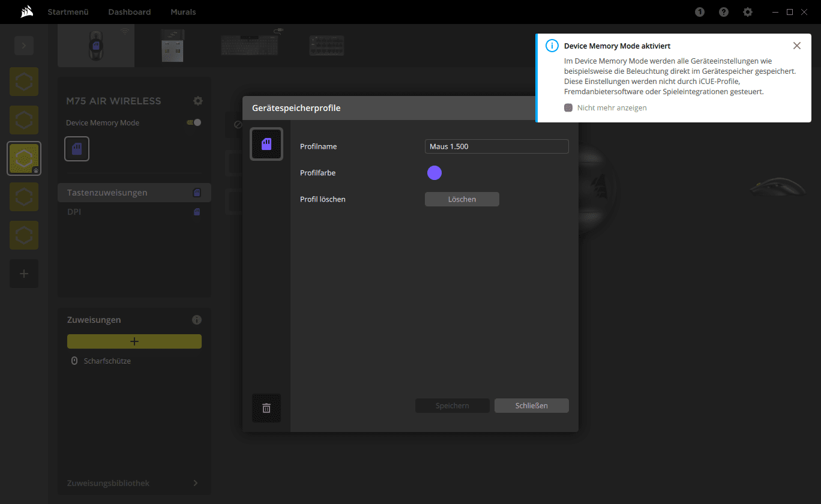Open the notifications badge showing 1
This screenshot has height=504, width=821.
(x=700, y=12)
